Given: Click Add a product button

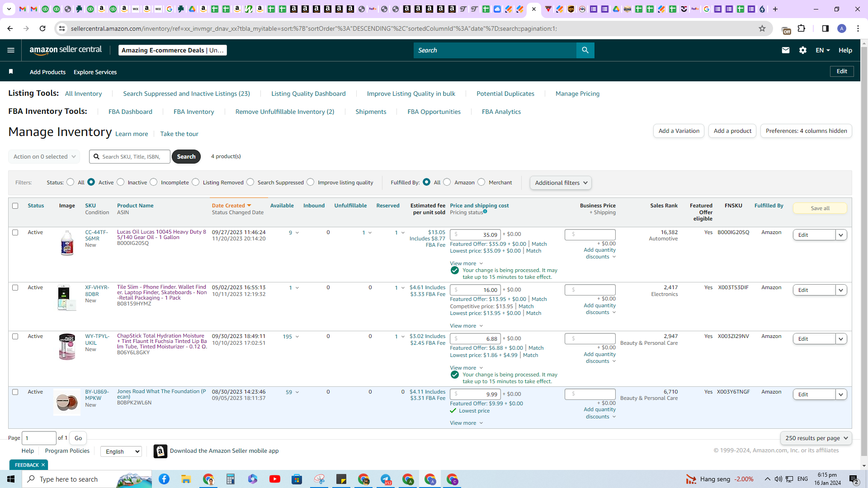Looking at the screenshot, I should (x=732, y=131).
